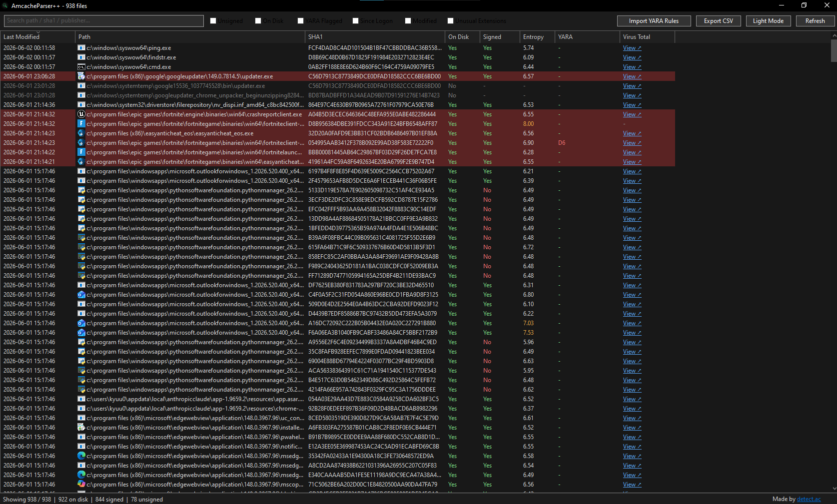Select the 922 on disk status text
This screenshot has height=504, width=837.
coord(73,500)
